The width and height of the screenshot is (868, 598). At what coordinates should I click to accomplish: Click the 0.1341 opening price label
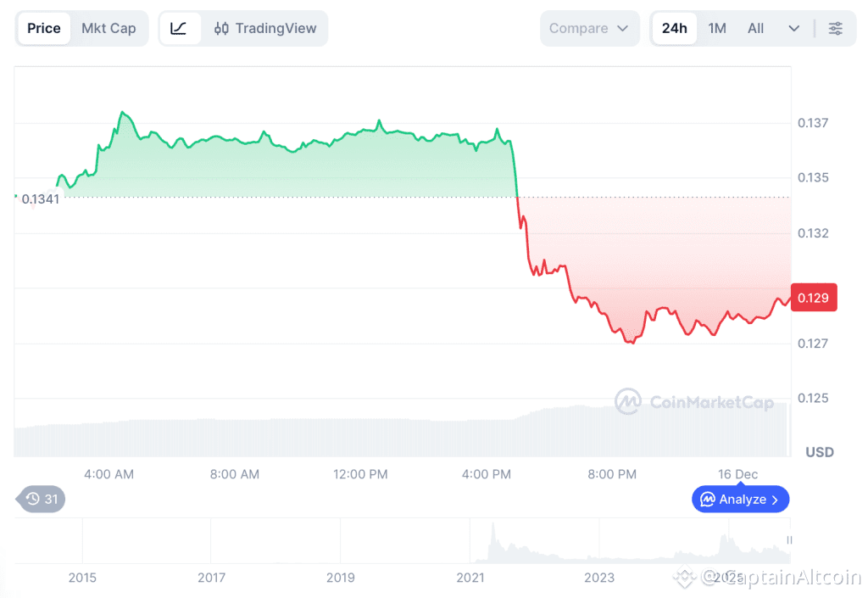click(x=41, y=199)
